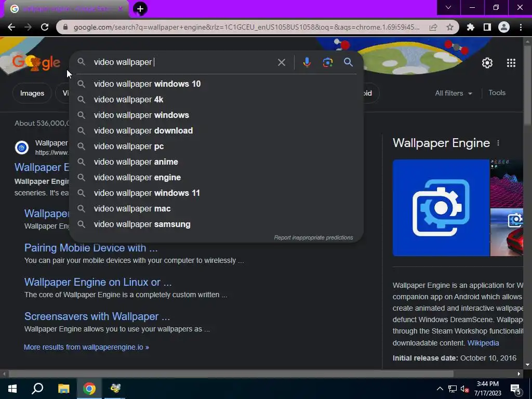Viewport: 532px width, 399px height.
Task: Choose the 'video wallpaper windows' suggestion
Action: pyautogui.click(x=216, y=115)
